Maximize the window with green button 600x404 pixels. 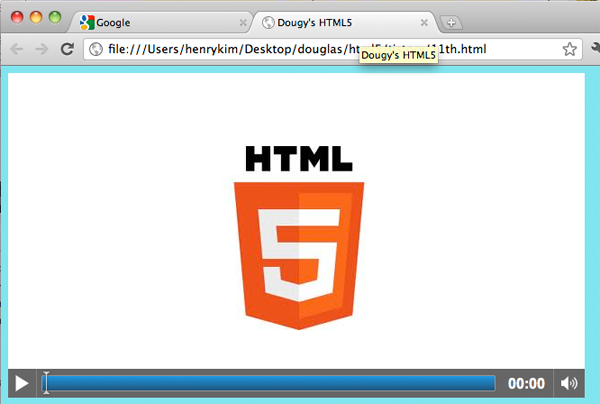coord(55,17)
